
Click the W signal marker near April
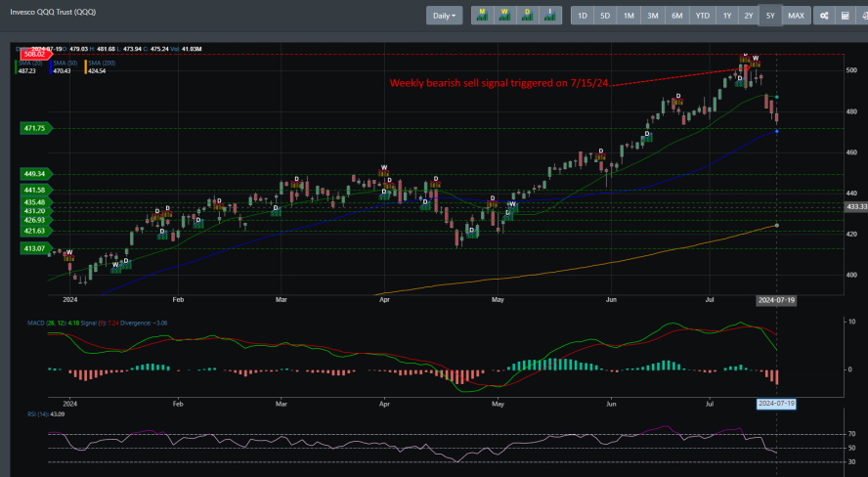coord(383,168)
